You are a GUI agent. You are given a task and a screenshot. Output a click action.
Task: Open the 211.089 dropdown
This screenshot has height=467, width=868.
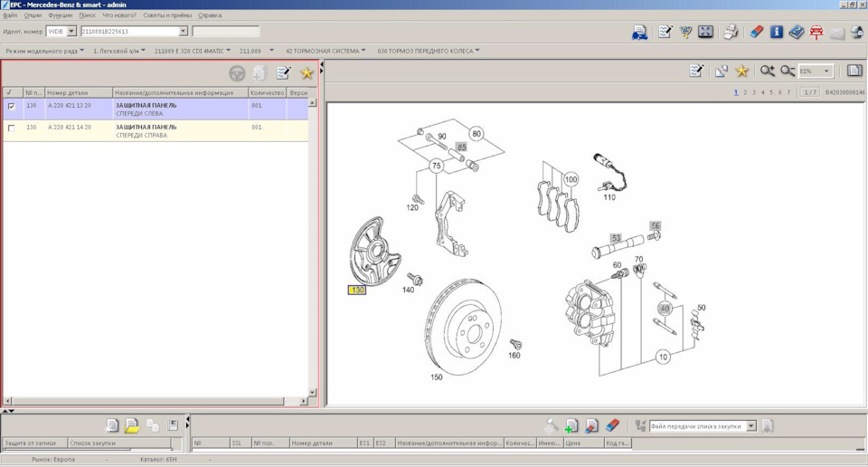coord(256,51)
